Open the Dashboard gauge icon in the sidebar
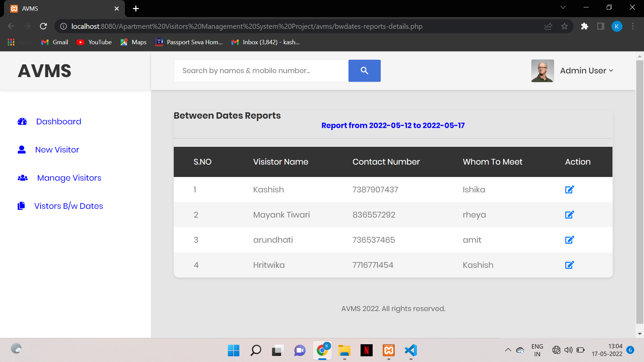Screen dimensions: 644x362 point(22,121)
